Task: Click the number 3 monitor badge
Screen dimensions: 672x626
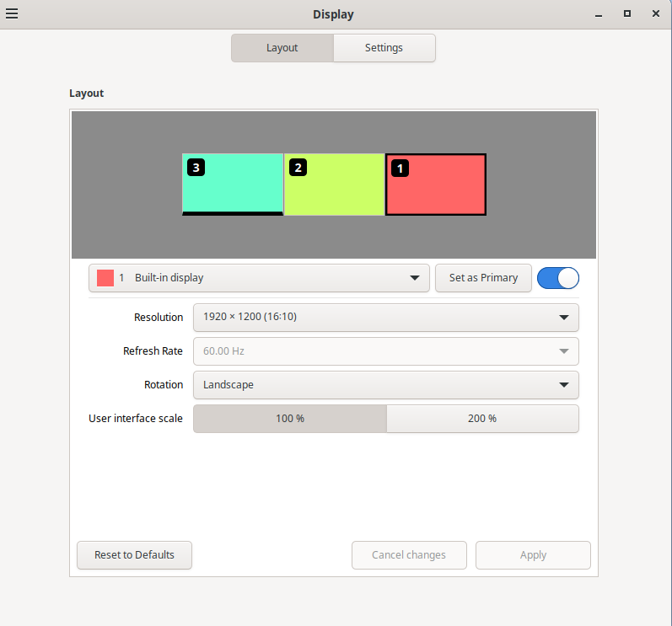Action: point(196,168)
